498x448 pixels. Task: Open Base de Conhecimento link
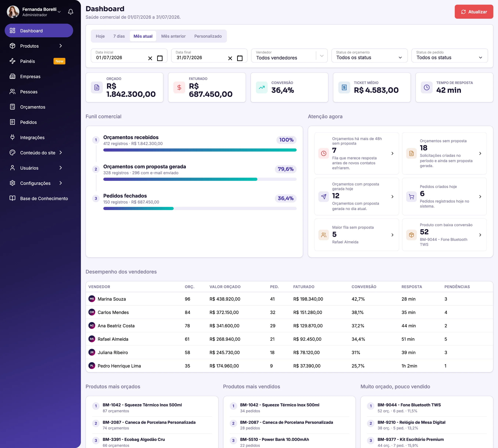pos(39,198)
